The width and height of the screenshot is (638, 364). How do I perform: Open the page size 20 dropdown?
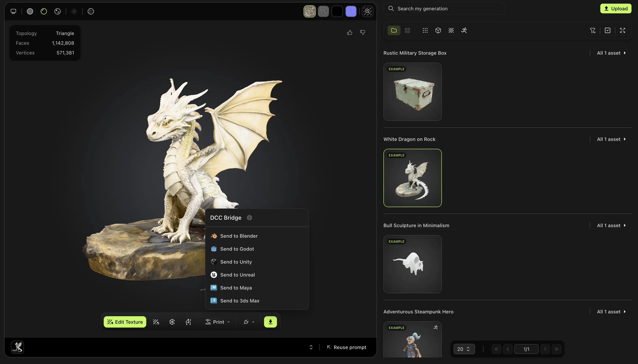464,349
